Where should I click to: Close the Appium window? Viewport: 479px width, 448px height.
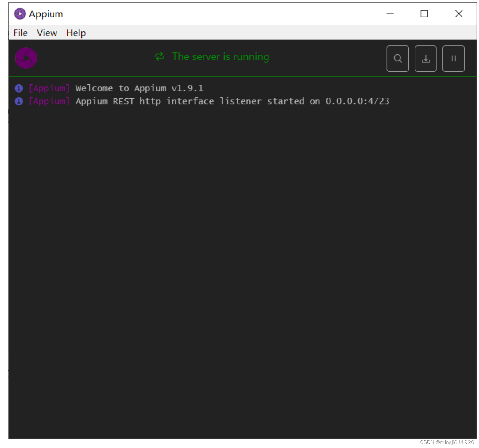459,14
